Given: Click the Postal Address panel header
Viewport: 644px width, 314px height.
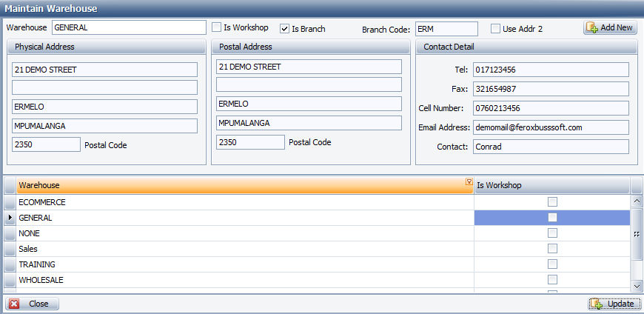Looking at the screenshot, I should (x=310, y=47).
